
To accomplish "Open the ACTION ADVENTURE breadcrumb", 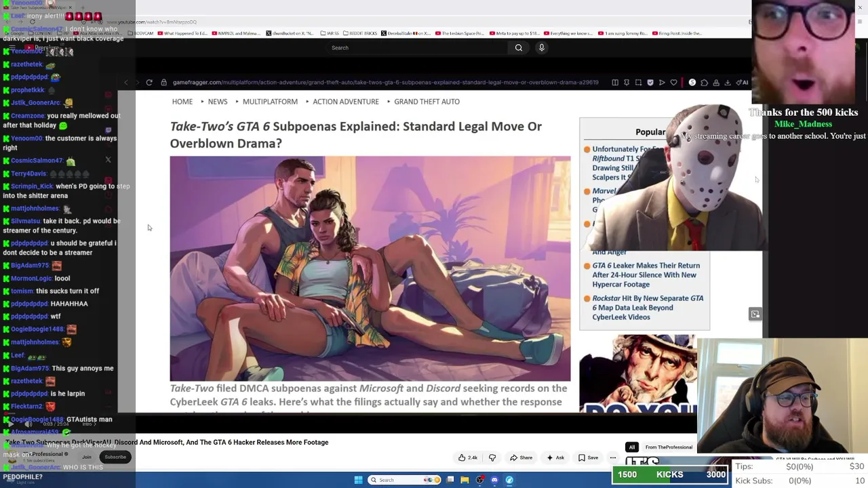I will coord(346,102).
